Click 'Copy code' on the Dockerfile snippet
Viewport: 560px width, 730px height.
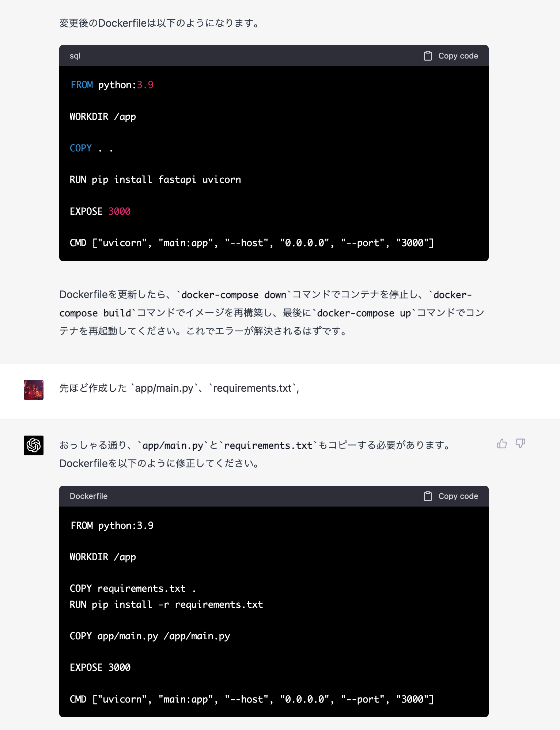pos(458,496)
